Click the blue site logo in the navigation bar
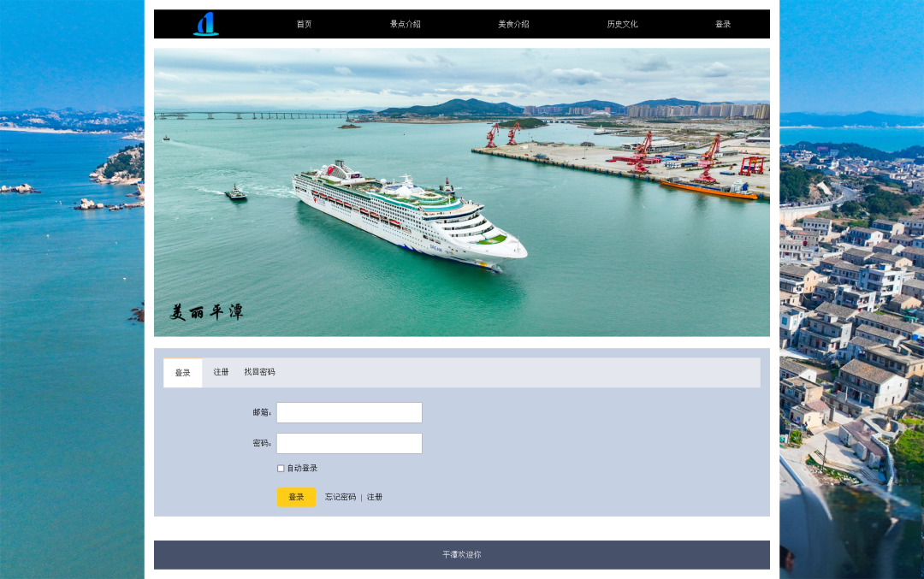This screenshot has height=579, width=924. pos(205,24)
